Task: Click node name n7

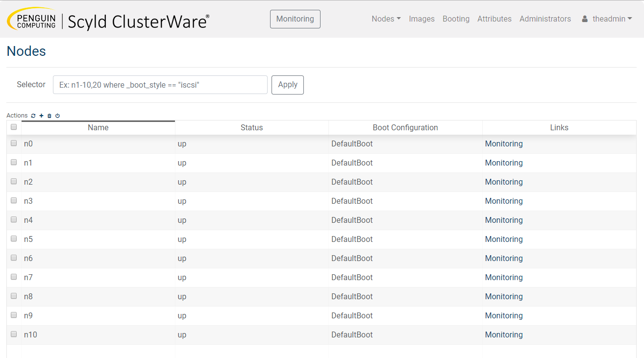Action: [x=28, y=278]
